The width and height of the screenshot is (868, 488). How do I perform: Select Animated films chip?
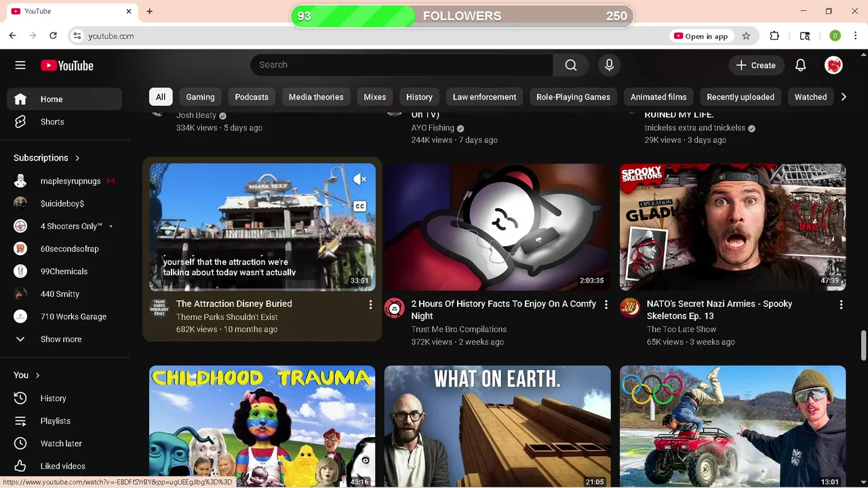tap(658, 97)
